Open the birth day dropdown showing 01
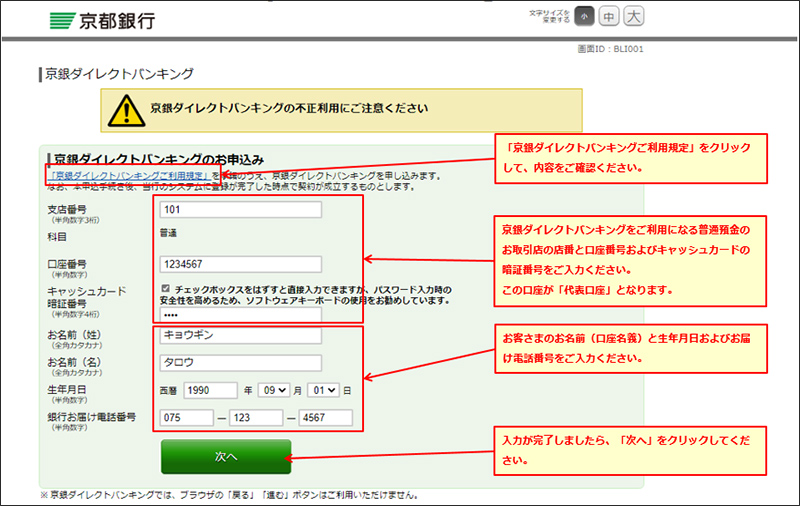 click(x=323, y=390)
